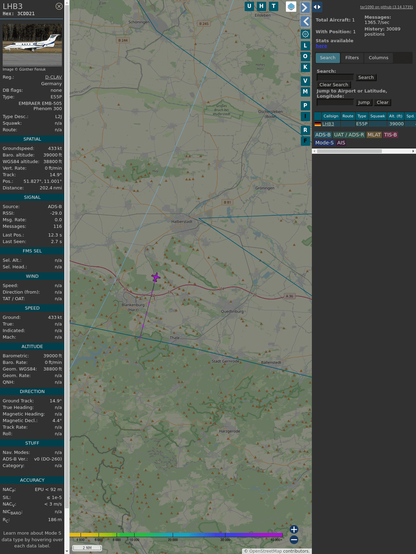Open the stats 'here' link
Screen dimensions: 416x554
click(x=321, y=46)
